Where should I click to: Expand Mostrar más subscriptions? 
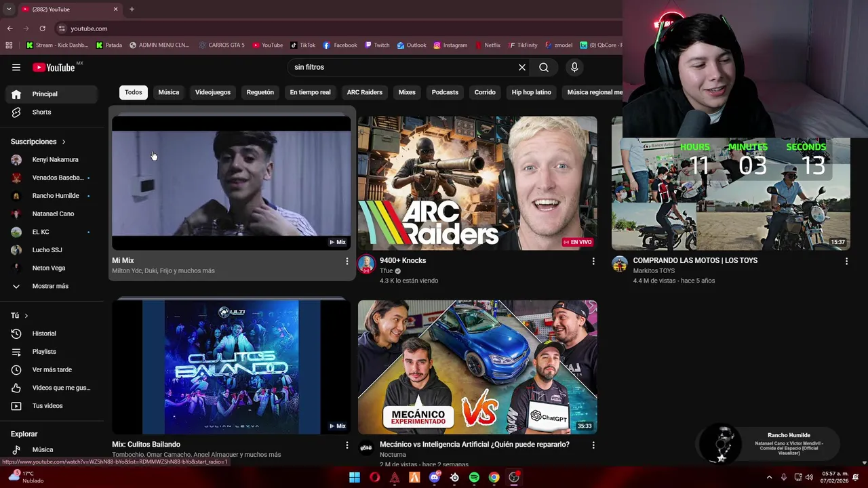click(x=52, y=286)
